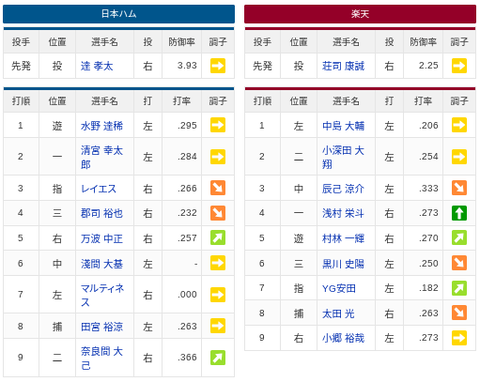Click batting average .270
The image size is (480, 382).
pos(428,238)
